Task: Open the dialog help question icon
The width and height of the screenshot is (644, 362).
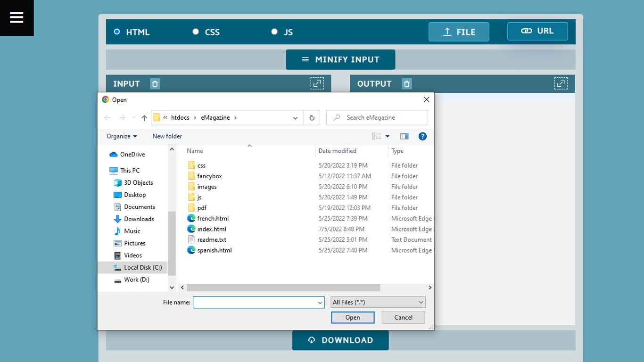Action: 422,136
